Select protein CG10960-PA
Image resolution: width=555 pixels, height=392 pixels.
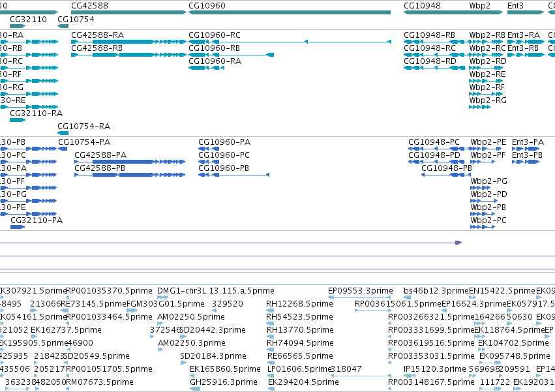pyautogui.click(x=224, y=142)
